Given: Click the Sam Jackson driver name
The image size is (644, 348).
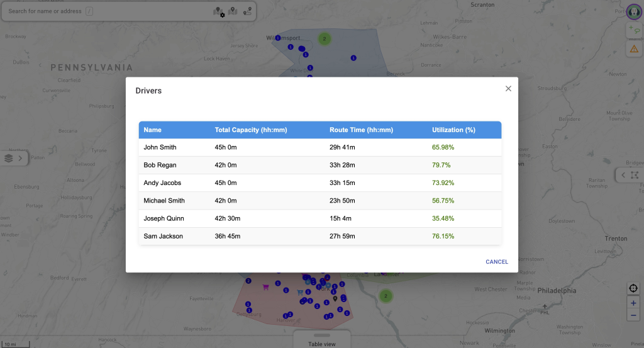Looking at the screenshot, I should click(163, 236).
